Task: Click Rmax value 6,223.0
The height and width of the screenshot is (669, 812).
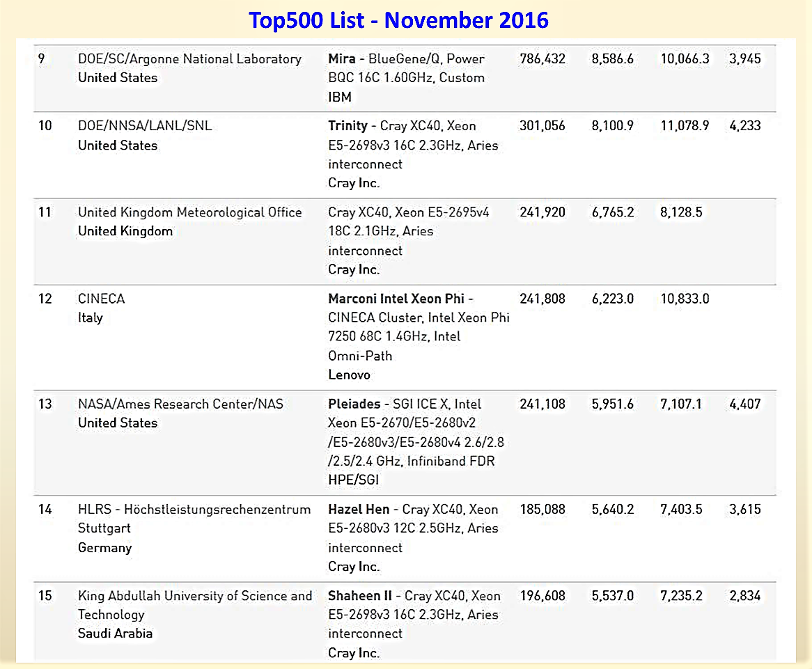Action: pos(613,298)
